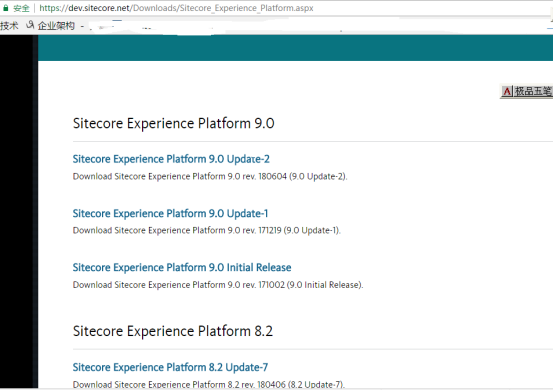Click the black left sidebar strip

19,212
